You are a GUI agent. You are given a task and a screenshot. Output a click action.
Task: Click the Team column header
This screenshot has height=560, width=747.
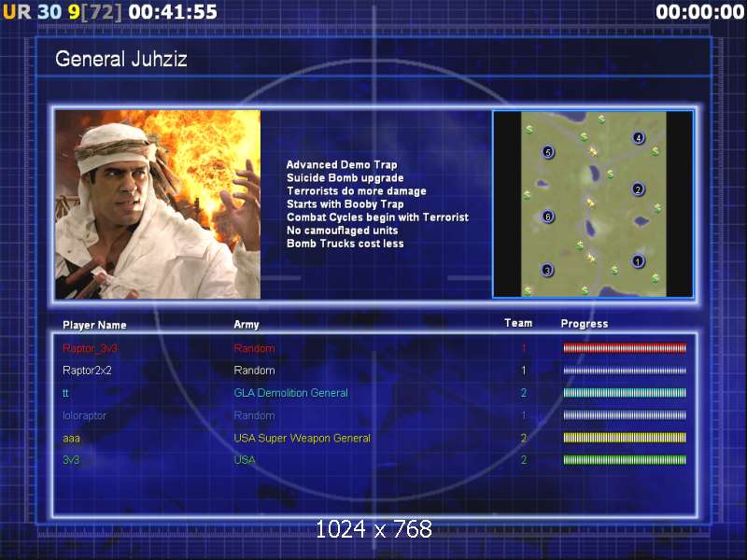518,323
